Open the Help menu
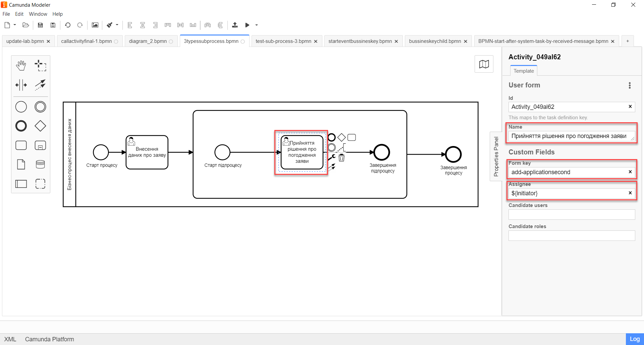Image resolution: width=644 pixels, height=345 pixels. coord(57,14)
